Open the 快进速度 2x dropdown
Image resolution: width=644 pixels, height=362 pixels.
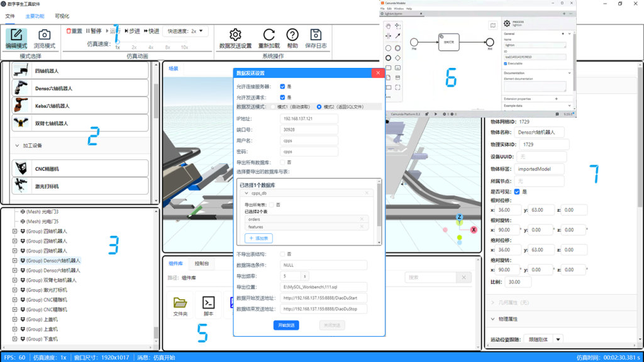(x=186, y=31)
